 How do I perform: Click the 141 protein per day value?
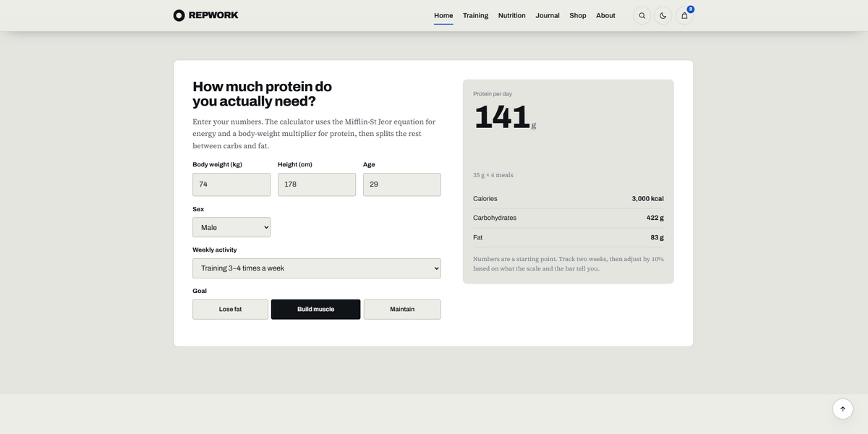(x=503, y=117)
